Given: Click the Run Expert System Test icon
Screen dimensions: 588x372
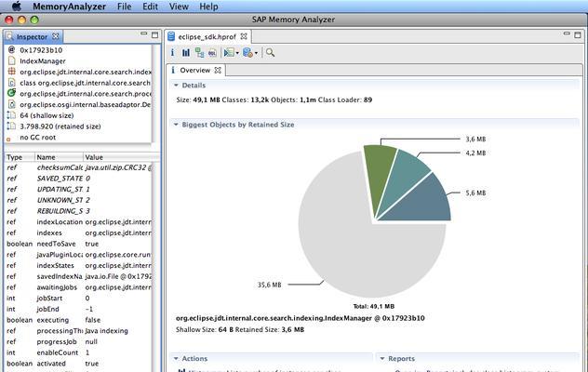Looking at the screenshot, I should click(229, 52).
